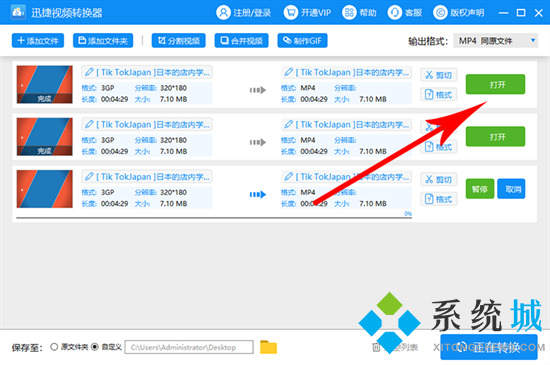550x365 pixels.
Task: Open customer service headset icon
Action: click(x=395, y=13)
